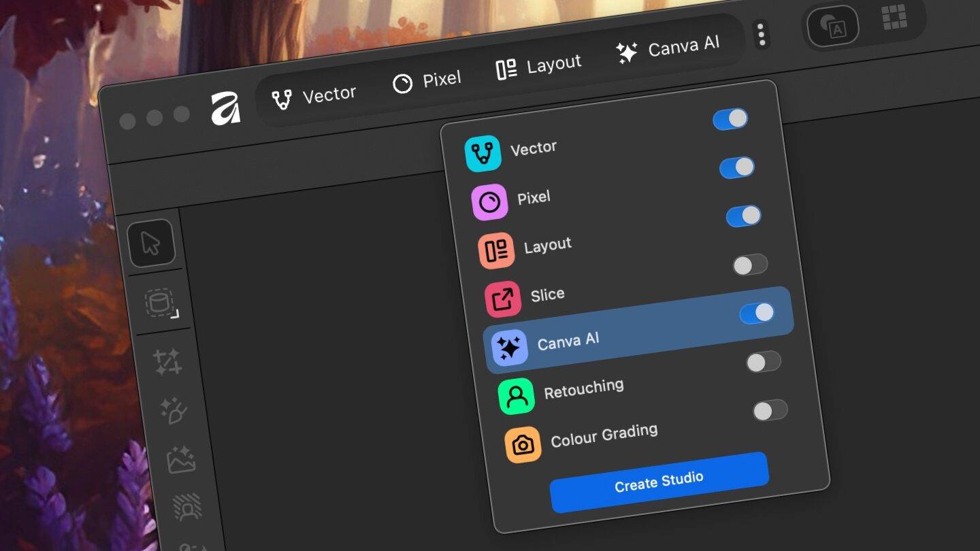Select the Move tool arrow in left toolbar
This screenshot has width=980, height=551.
[151, 243]
